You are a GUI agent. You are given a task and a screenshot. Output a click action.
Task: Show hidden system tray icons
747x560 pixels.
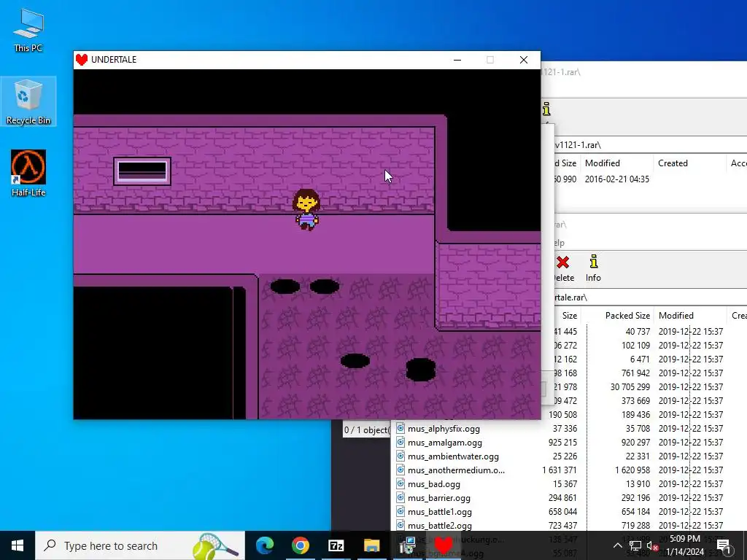point(617,545)
